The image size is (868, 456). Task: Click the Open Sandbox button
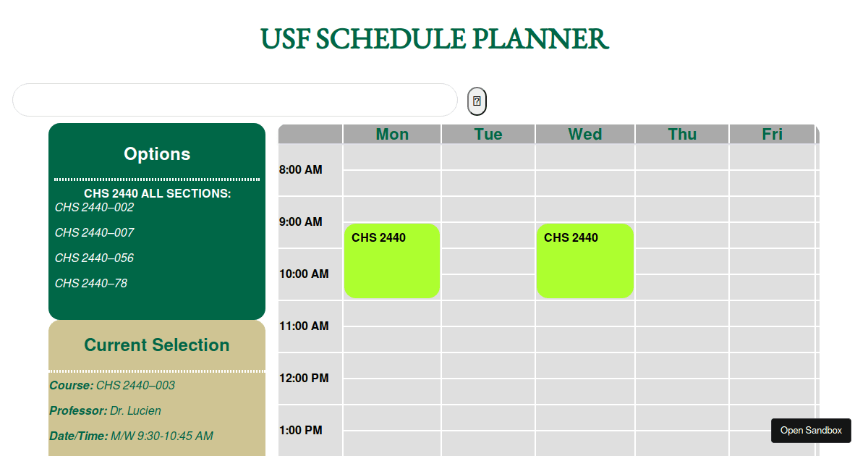[811, 430]
